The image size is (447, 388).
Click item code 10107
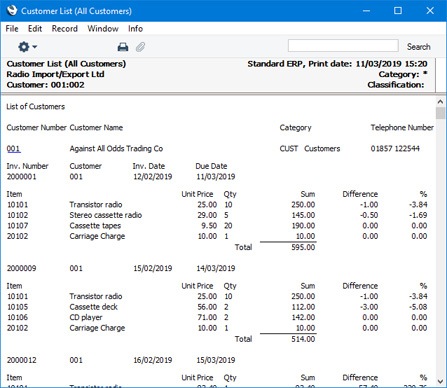(x=18, y=226)
